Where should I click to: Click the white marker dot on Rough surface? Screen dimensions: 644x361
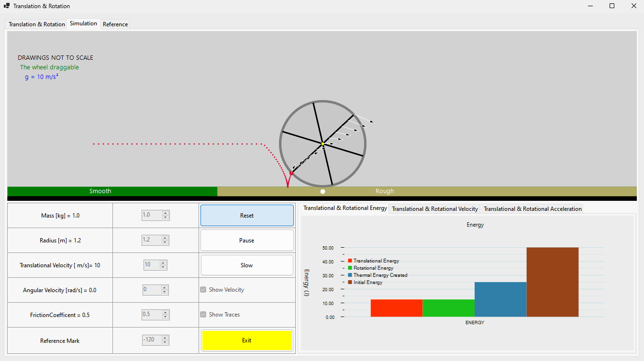[323, 191]
